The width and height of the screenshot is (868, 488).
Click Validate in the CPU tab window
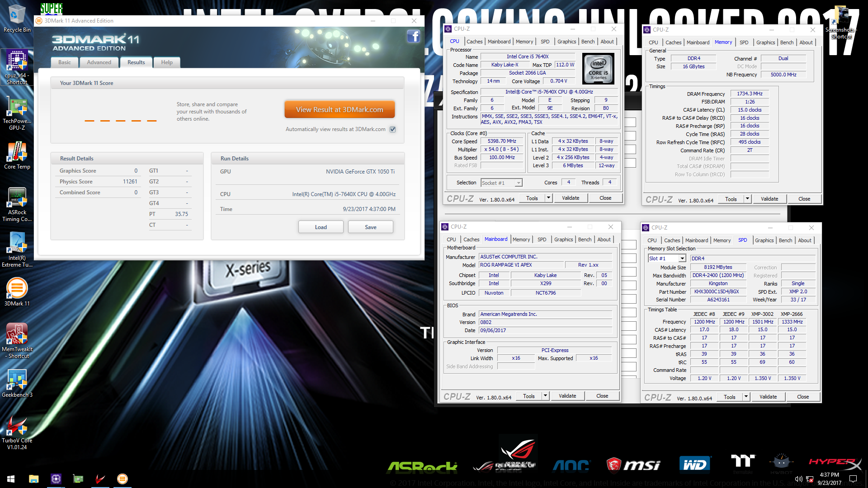point(571,198)
